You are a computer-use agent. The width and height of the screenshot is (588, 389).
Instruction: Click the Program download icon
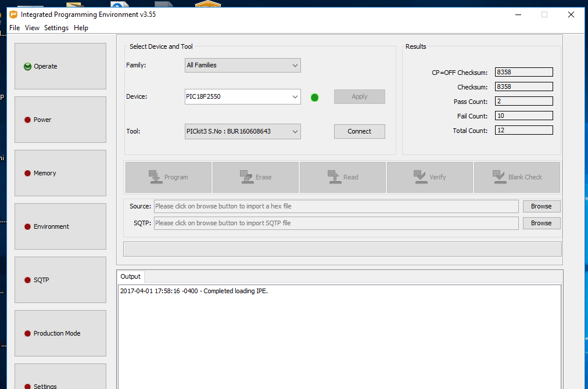coord(155,177)
